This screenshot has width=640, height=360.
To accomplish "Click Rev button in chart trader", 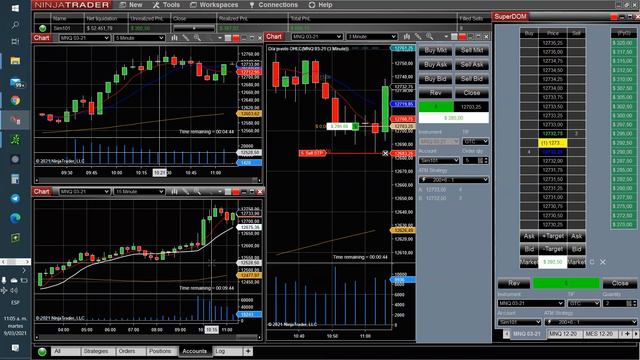I will click(x=435, y=93).
